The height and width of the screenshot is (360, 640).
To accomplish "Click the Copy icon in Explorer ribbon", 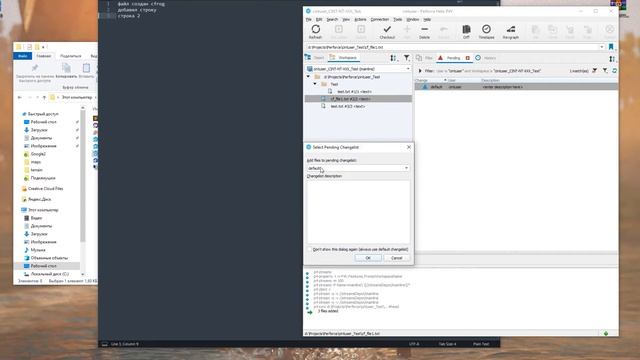I will click(x=66, y=68).
